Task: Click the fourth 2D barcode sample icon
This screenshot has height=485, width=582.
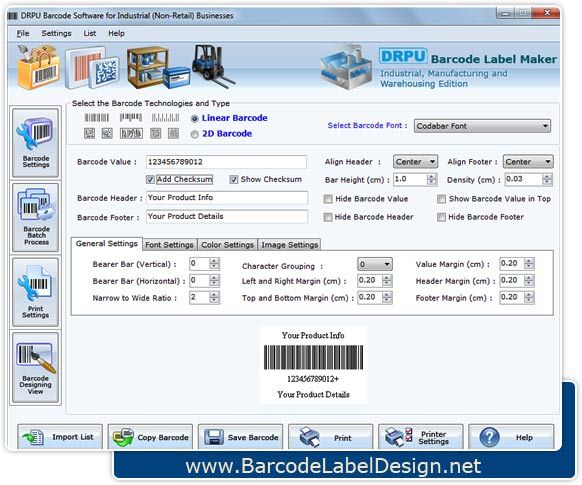Action: (156, 133)
